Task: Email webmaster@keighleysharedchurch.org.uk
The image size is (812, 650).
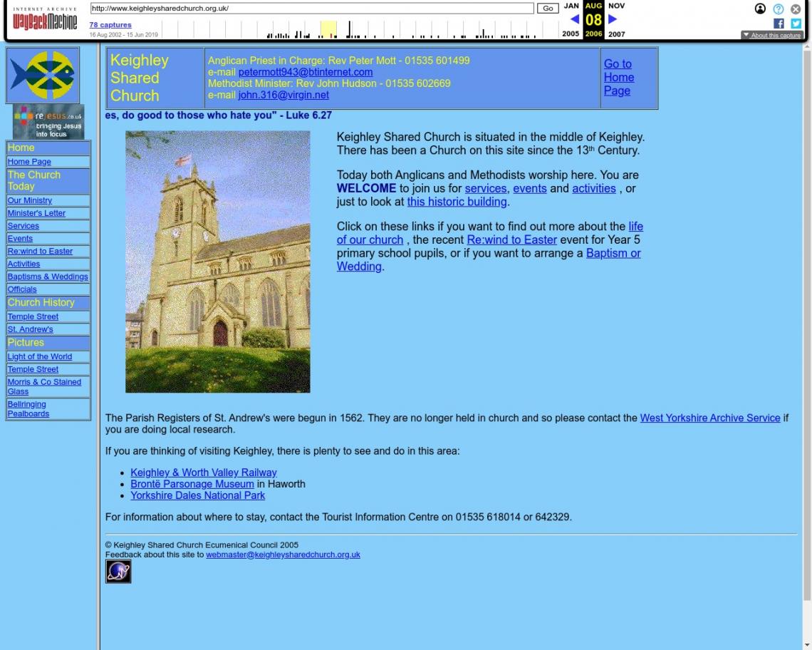Action: tap(283, 554)
